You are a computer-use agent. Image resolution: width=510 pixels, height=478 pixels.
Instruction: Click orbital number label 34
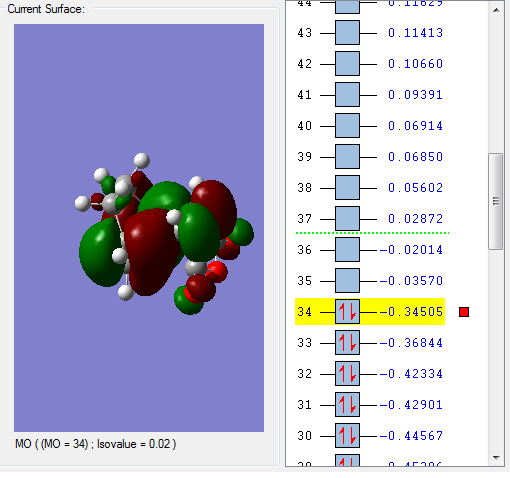[x=304, y=312]
